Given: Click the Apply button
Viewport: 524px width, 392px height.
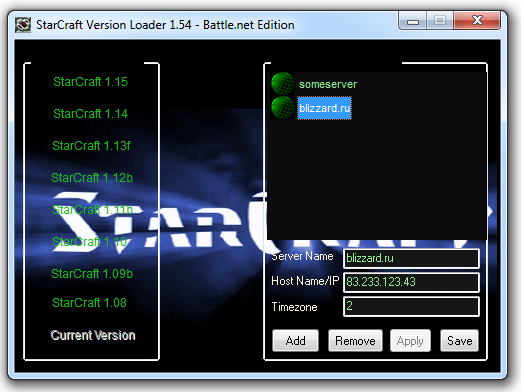Looking at the screenshot, I should point(410,341).
